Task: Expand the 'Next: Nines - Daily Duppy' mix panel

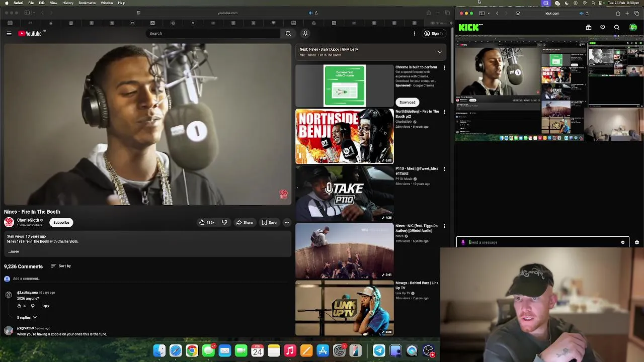Action: 439,52
